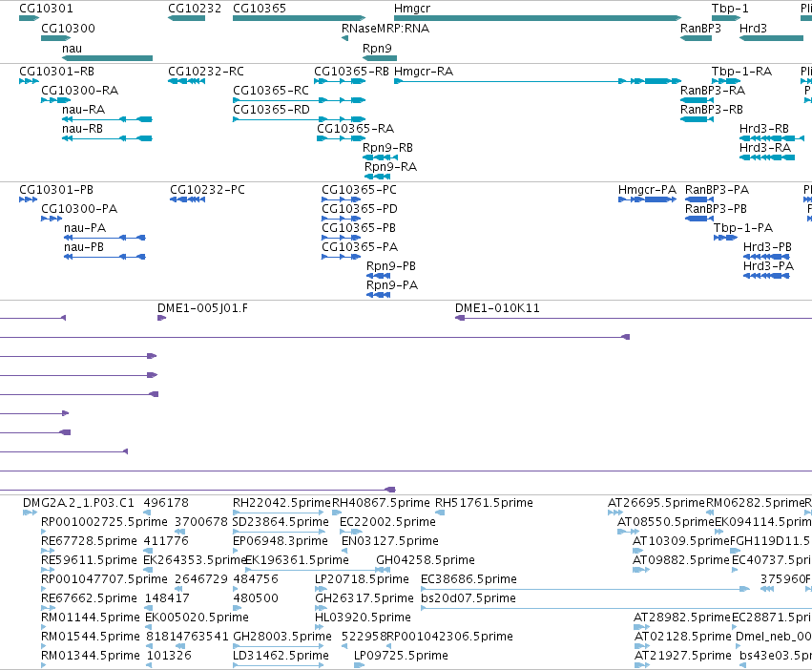Open the Hmgcr-PA protein label
812x670 pixels.
click(647, 190)
